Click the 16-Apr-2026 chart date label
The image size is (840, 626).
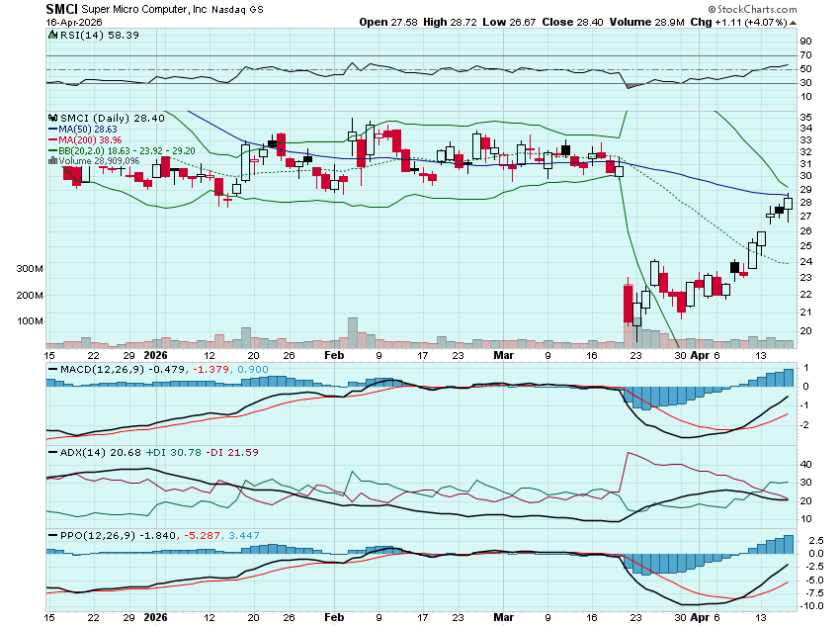coord(71,22)
